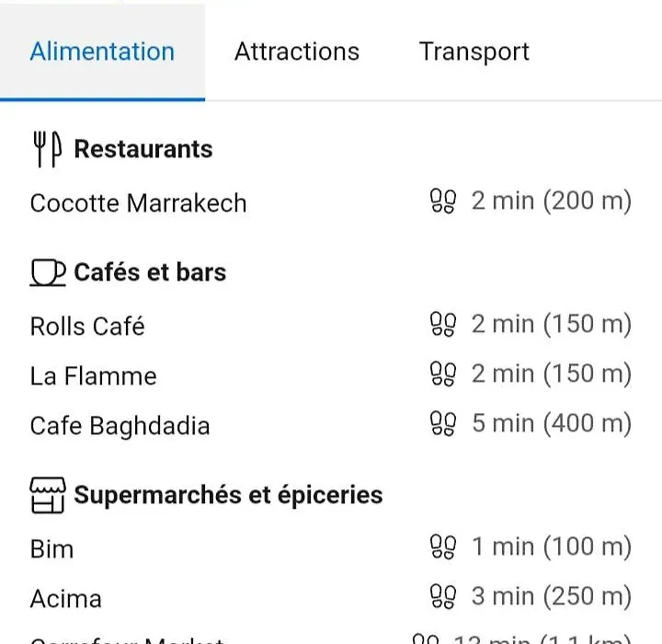Click the walking icon for Acima
This screenshot has height=644, width=662.
click(443, 596)
